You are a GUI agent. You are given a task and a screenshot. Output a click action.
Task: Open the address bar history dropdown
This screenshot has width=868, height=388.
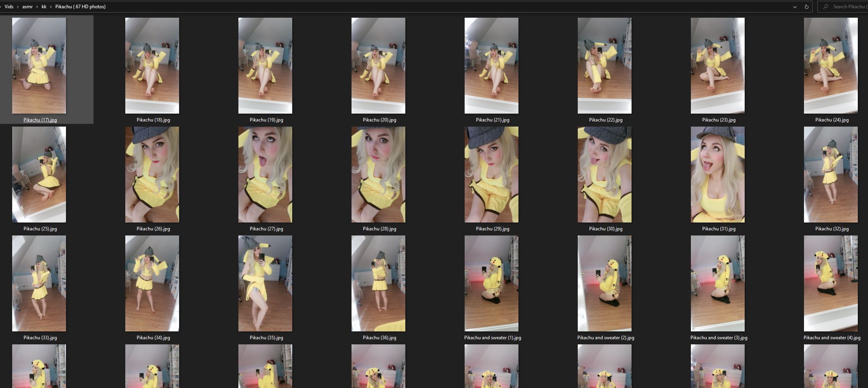click(x=795, y=7)
